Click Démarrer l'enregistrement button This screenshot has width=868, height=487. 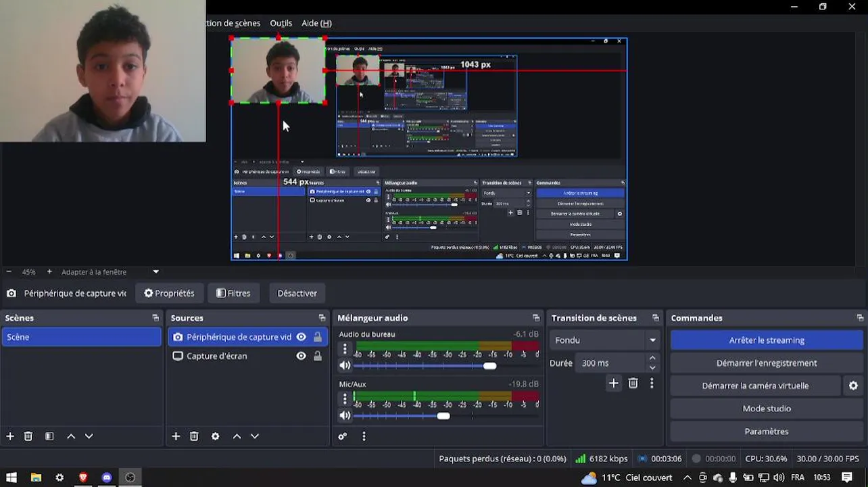coord(767,363)
